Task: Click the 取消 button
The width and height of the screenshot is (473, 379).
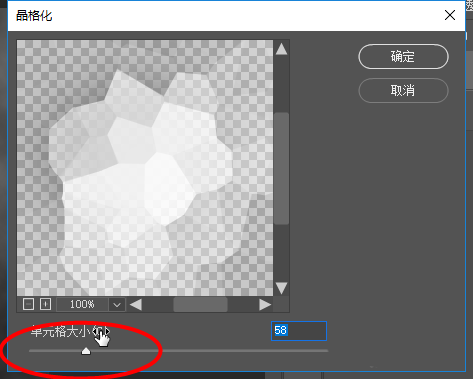Action: (x=403, y=90)
